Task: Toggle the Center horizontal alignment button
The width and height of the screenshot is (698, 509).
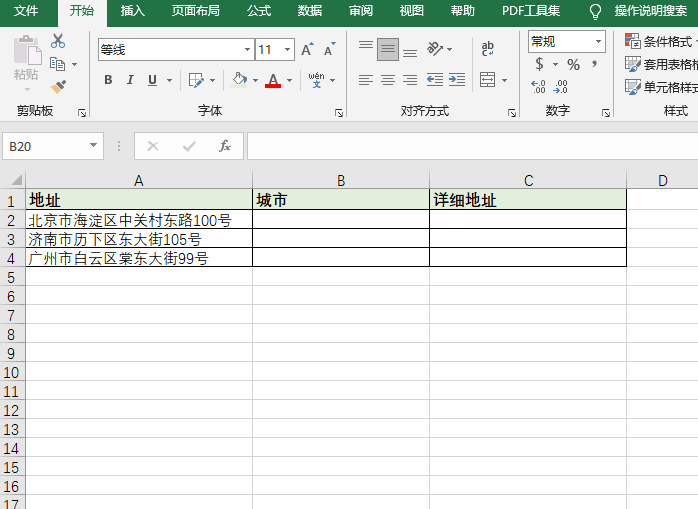Action: [388, 80]
